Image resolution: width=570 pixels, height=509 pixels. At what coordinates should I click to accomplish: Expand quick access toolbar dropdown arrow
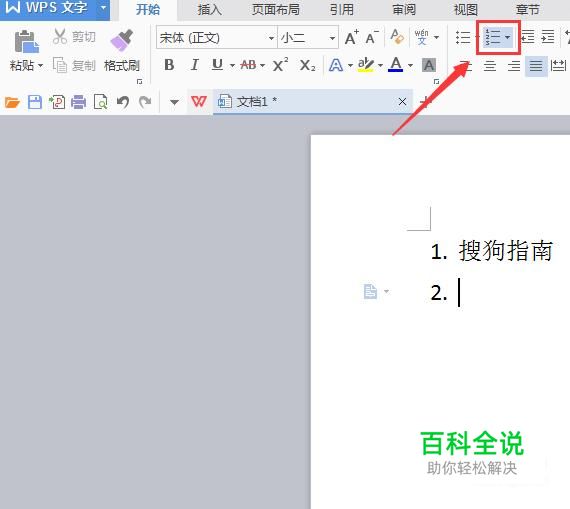tap(174, 102)
